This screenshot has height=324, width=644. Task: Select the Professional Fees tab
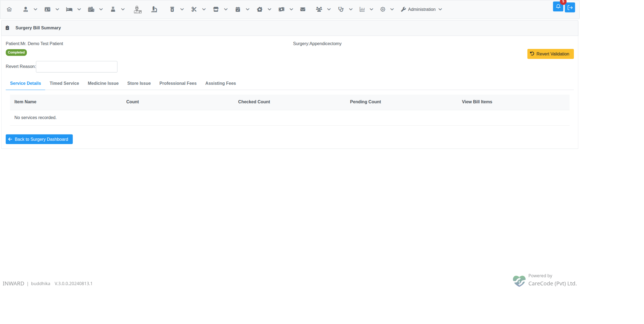[x=178, y=83]
